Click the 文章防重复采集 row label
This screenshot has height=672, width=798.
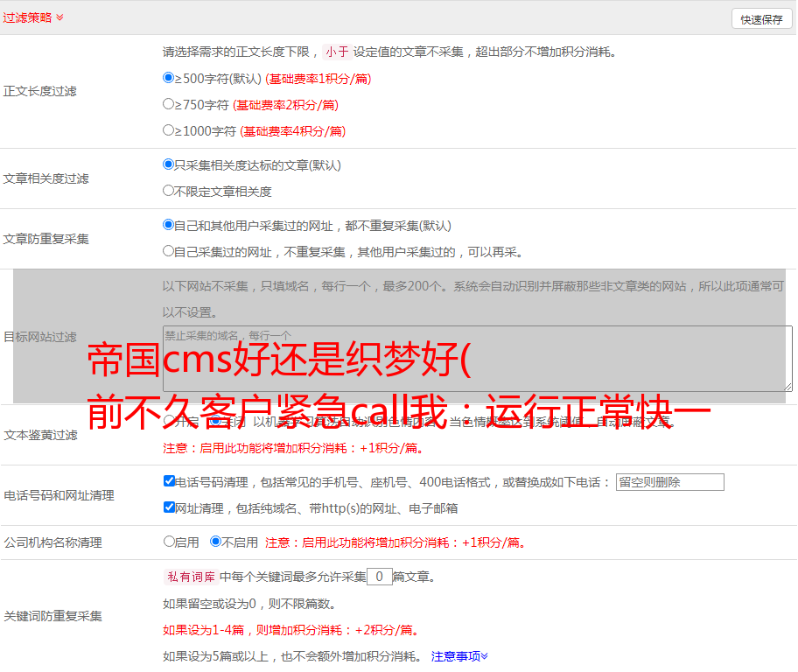pos(45,239)
